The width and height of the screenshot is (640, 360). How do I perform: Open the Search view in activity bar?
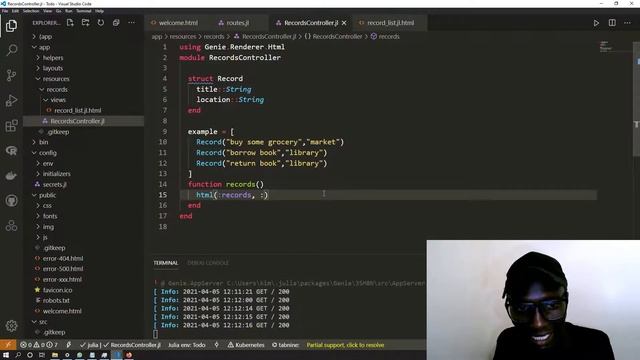11,50
